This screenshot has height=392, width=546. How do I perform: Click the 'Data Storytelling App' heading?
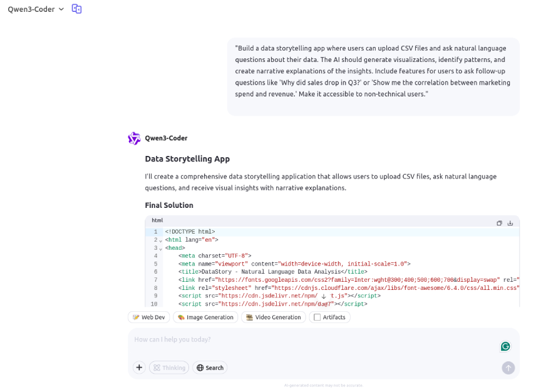[187, 159]
